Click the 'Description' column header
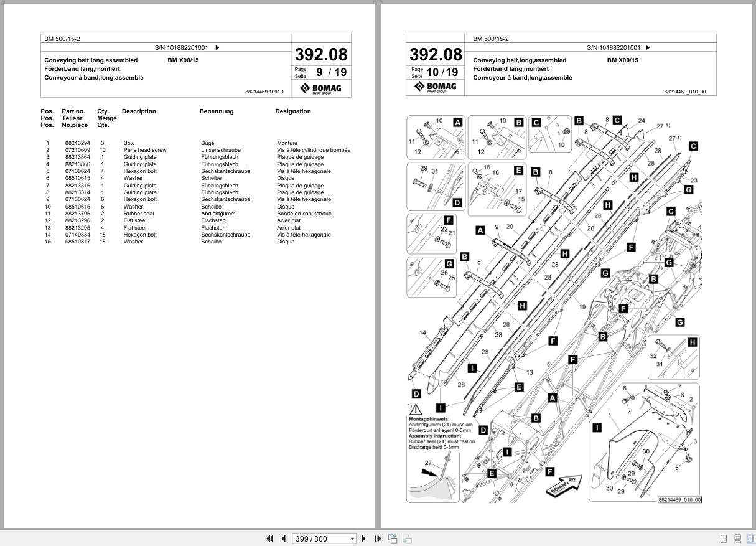 [139, 111]
